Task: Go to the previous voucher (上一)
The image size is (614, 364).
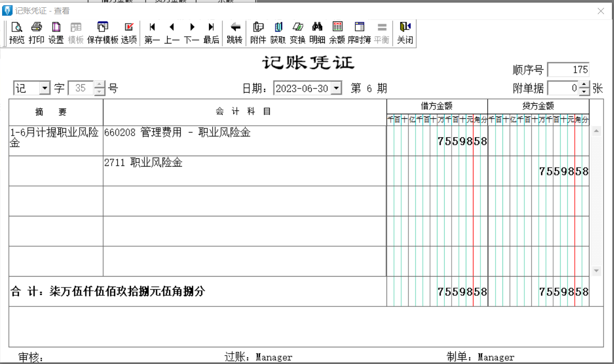Action: point(172,32)
